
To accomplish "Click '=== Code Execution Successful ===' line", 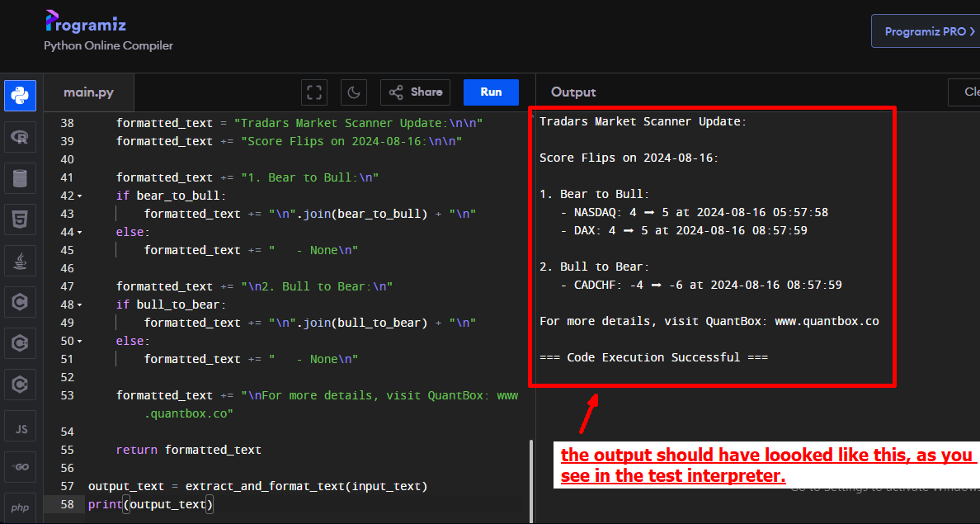I will [654, 357].
